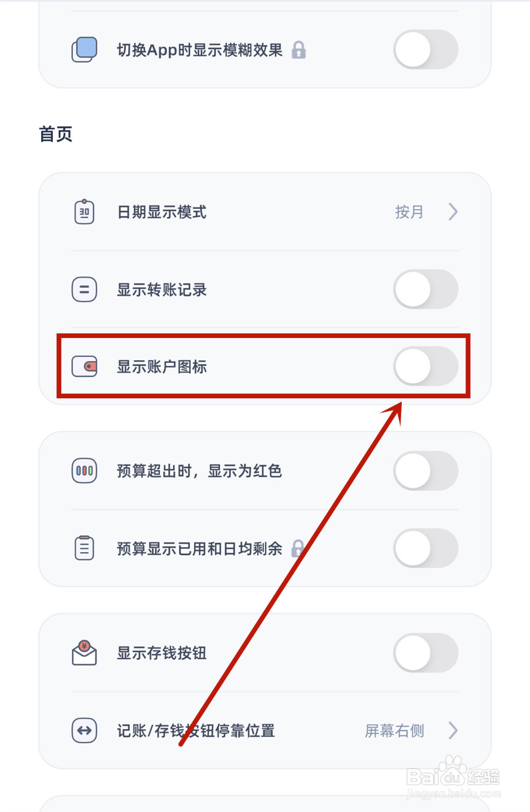
Task: Expand 日期显示模式 chevron arrow
Action: tap(453, 212)
